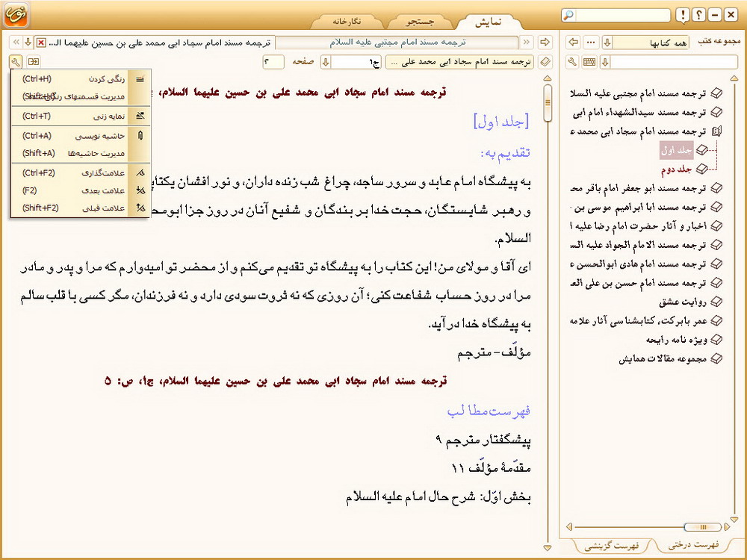Click the forward arrow icon near book tabs
This screenshot has height=560, width=747.
pos(545,43)
